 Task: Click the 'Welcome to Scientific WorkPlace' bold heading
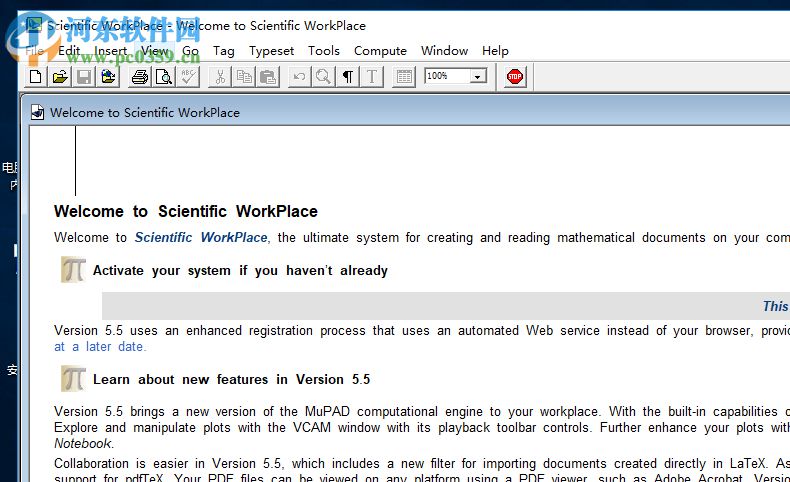186,212
